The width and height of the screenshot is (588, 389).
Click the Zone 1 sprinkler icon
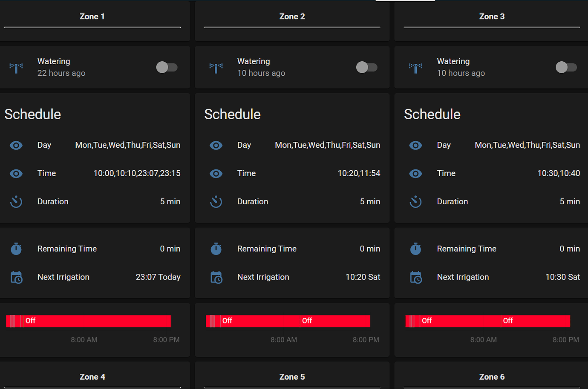tap(16, 68)
